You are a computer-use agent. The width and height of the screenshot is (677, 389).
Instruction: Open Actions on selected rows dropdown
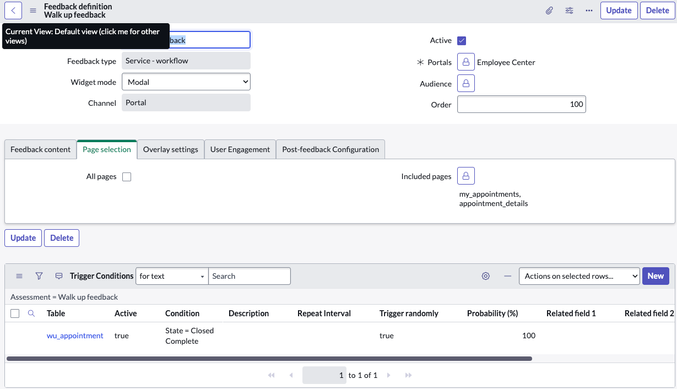pyautogui.click(x=579, y=276)
